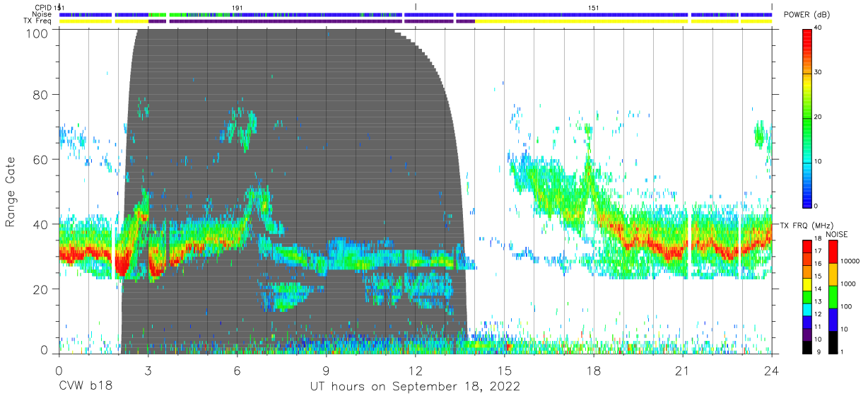Click UT hour tick 15 on time axis
This screenshot has width=868, height=401.
pos(505,369)
